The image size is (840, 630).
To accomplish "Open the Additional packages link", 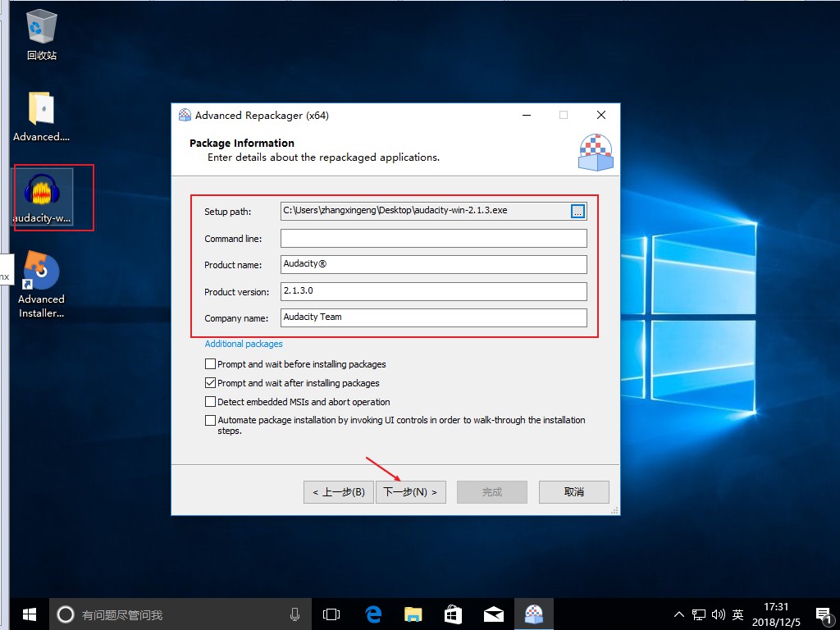I will (x=244, y=344).
